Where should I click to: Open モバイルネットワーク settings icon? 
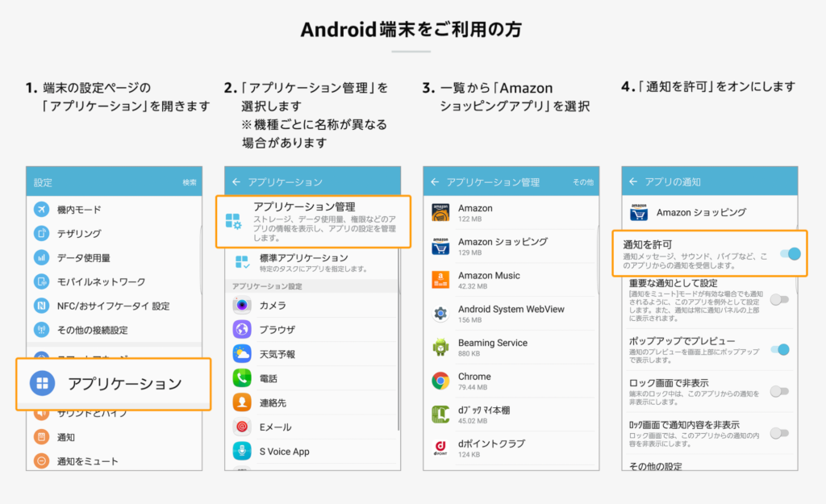pos(42,281)
